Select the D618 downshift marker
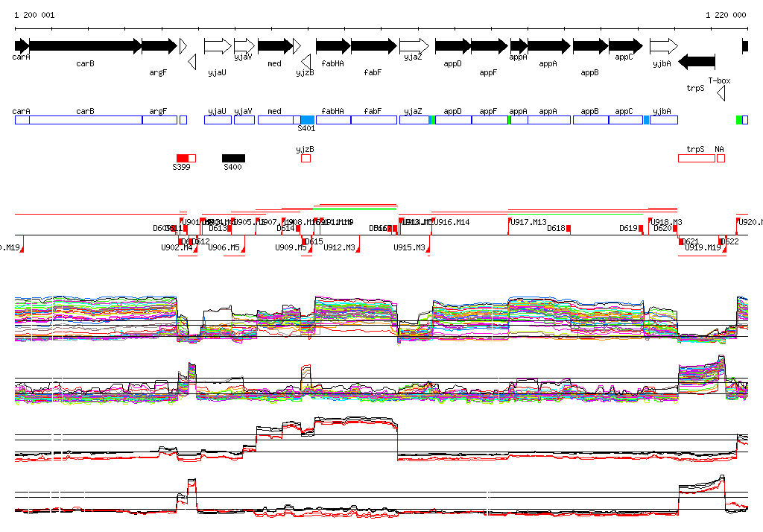 pos(569,229)
